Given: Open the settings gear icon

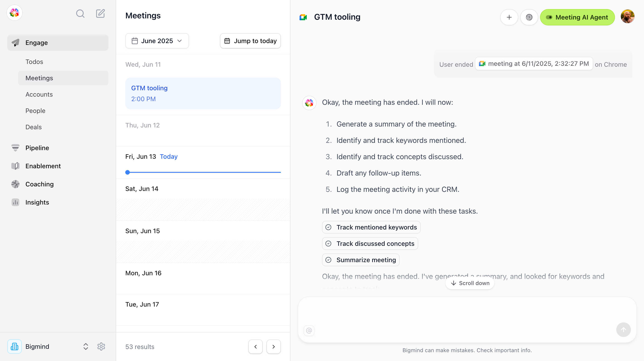Looking at the screenshot, I should point(101,346).
